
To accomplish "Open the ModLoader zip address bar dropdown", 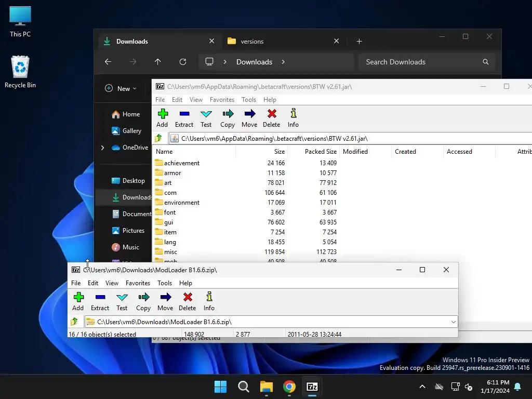I will pos(453,322).
